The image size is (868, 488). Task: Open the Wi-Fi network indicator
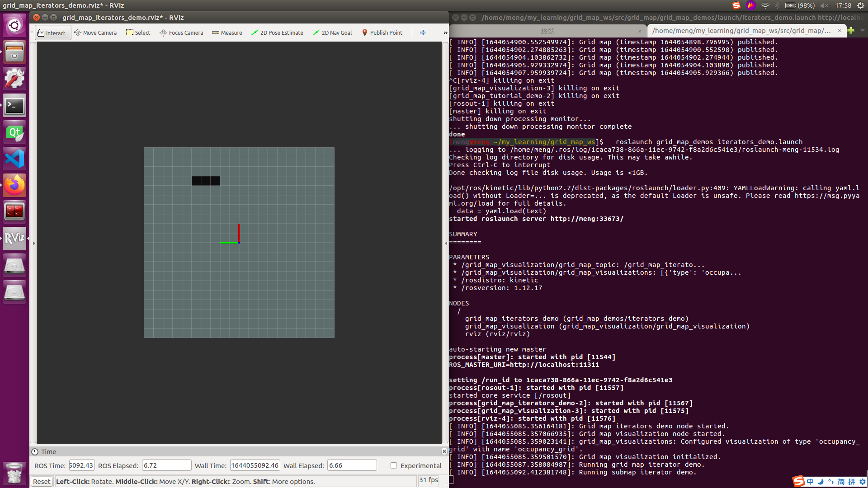tap(765, 5)
